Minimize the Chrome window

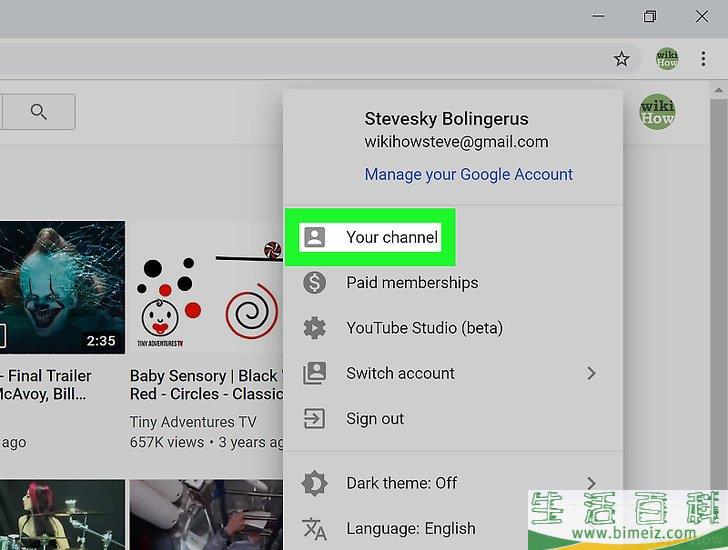click(x=599, y=17)
